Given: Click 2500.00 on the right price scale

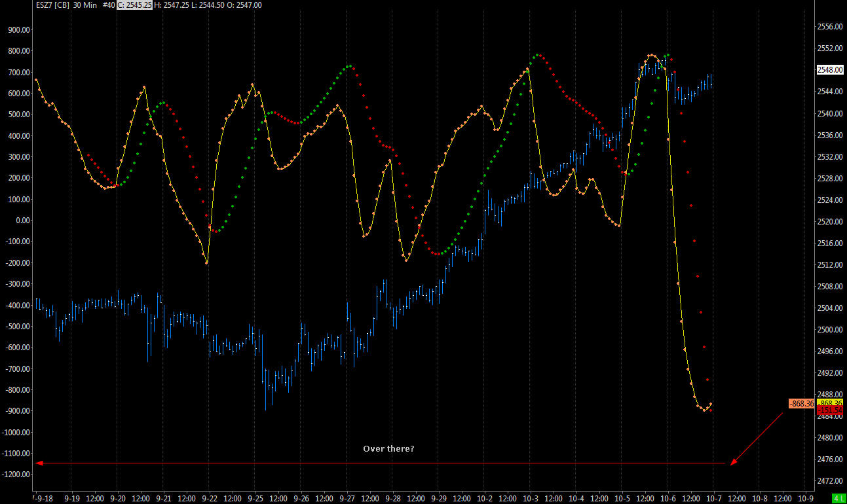Looking at the screenshot, I should [829, 329].
